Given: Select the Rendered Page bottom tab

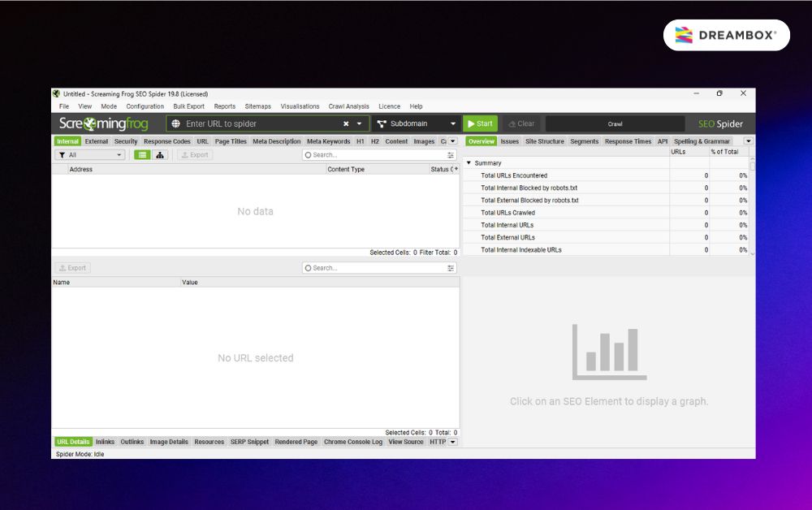Looking at the screenshot, I should coord(296,442).
